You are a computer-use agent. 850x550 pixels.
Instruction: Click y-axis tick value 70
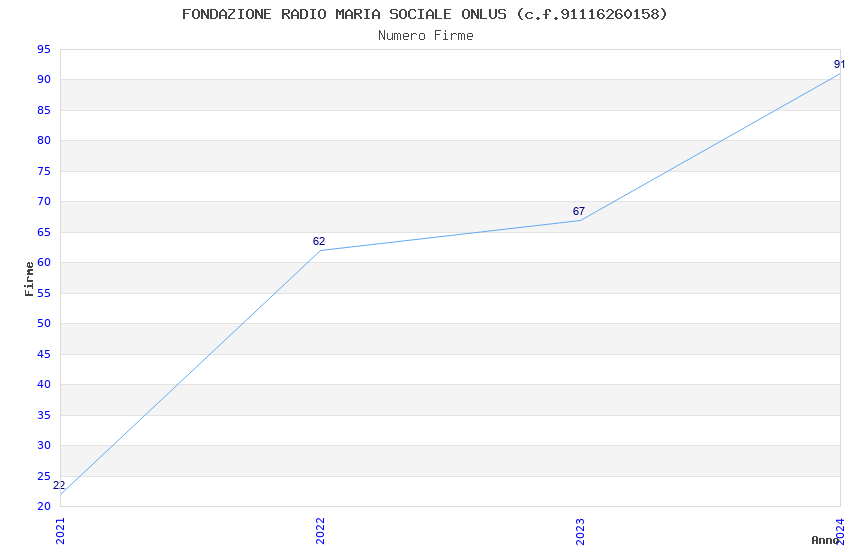(44, 202)
